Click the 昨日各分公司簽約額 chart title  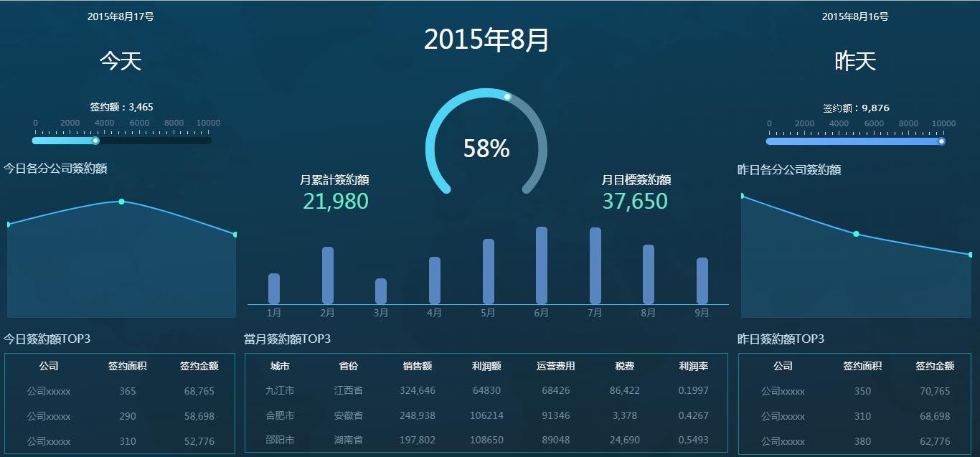coord(789,169)
